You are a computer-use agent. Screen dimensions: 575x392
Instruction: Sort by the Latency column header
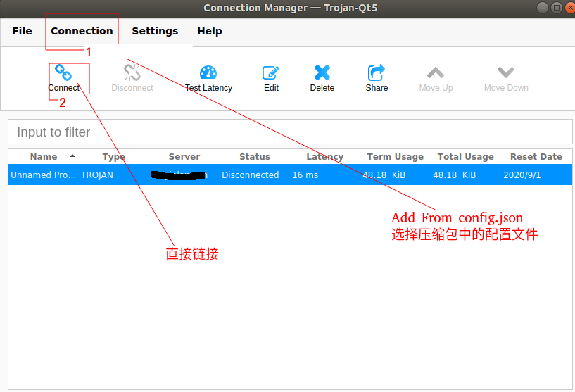tap(324, 157)
